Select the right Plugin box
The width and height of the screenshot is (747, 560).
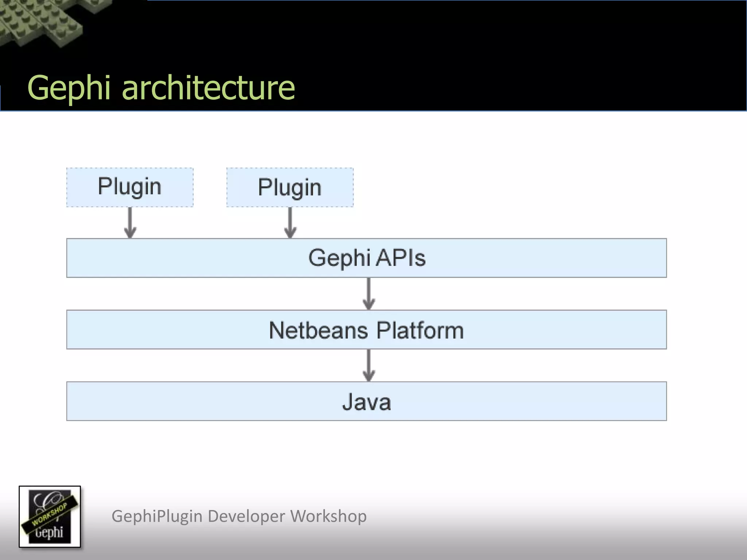point(290,187)
